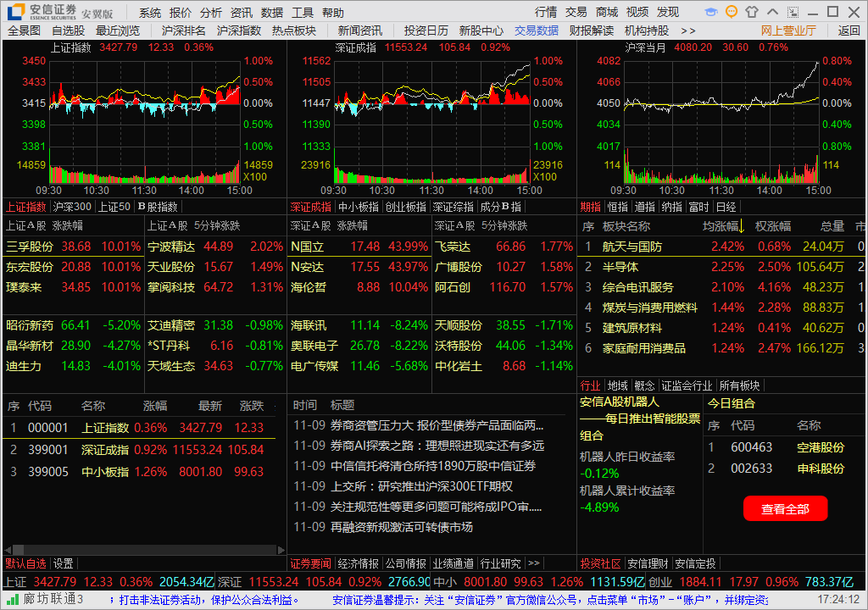Open the 发现 section
Image resolution: width=868 pixels, height=610 pixels.
pyautogui.click(x=668, y=12)
